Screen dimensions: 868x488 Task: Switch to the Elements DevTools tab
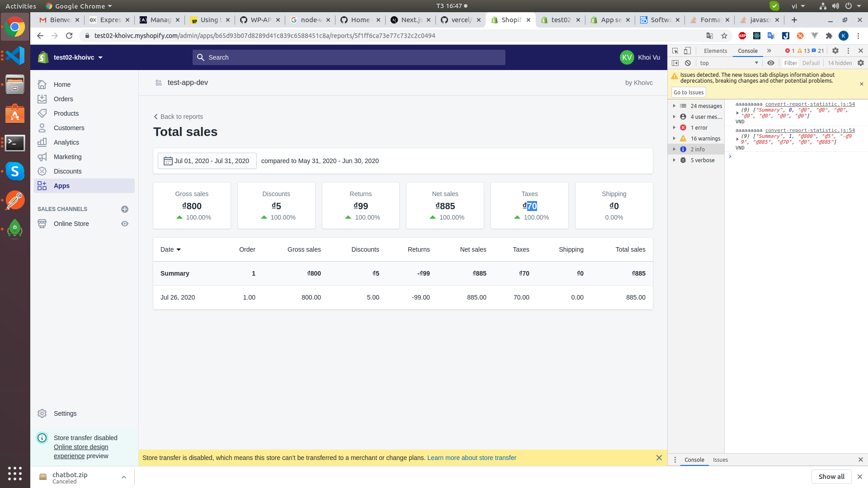point(715,51)
